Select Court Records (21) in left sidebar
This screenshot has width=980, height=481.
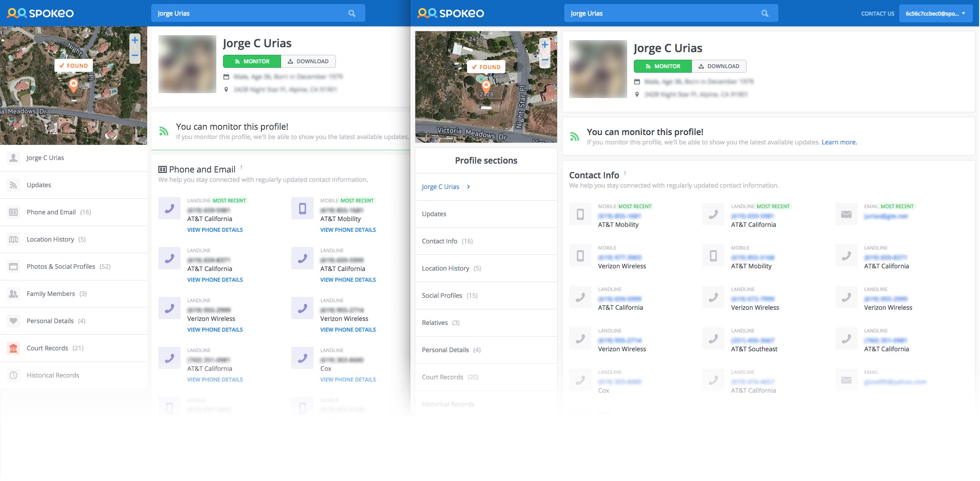click(x=74, y=348)
